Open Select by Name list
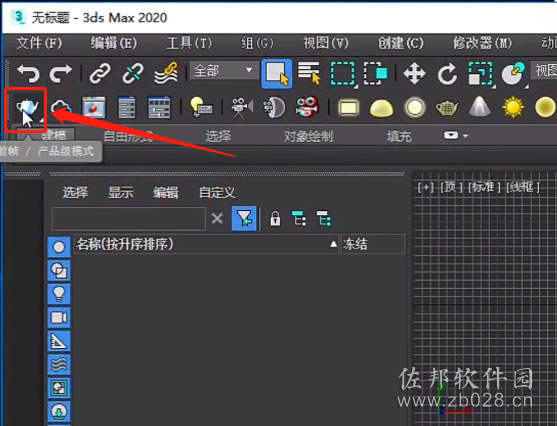The height and width of the screenshot is (426, 557). [x=309, y=73]
